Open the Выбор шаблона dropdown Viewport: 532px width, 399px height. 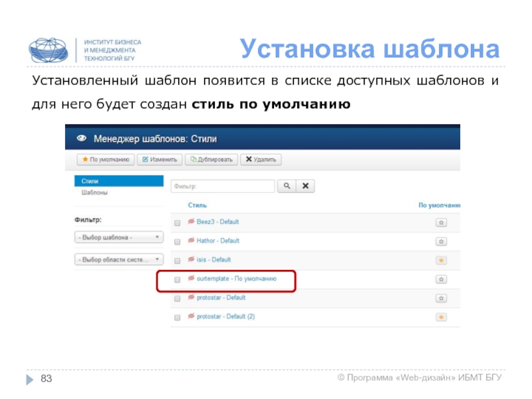[119, 237]
